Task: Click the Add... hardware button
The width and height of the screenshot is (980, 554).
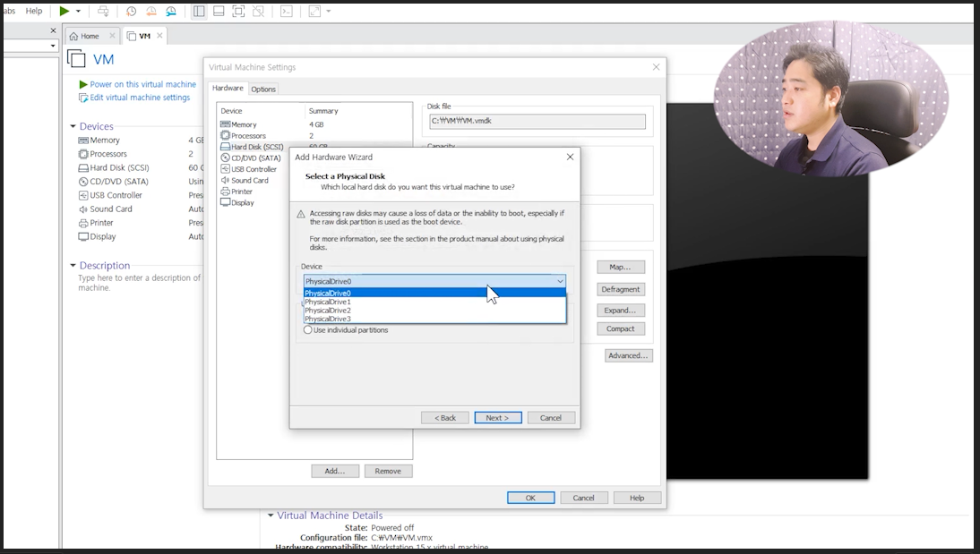Action: point(335,472)
